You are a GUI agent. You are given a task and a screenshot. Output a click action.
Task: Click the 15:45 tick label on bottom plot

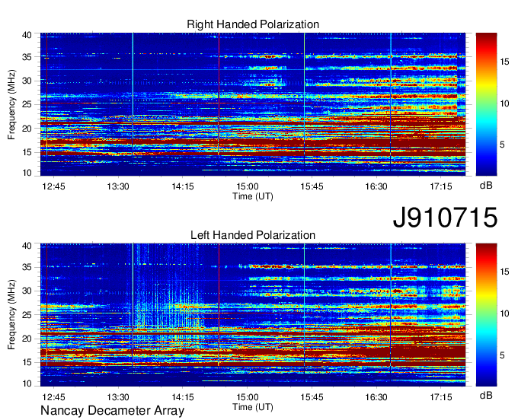[312, 397]
